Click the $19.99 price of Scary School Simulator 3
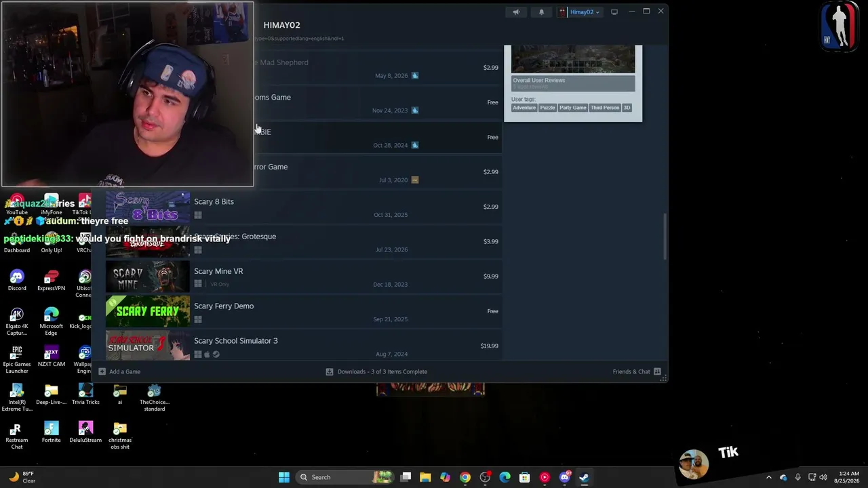Viewport: 868px width, 488px height. pyautogui.click(x=489, y=346)
